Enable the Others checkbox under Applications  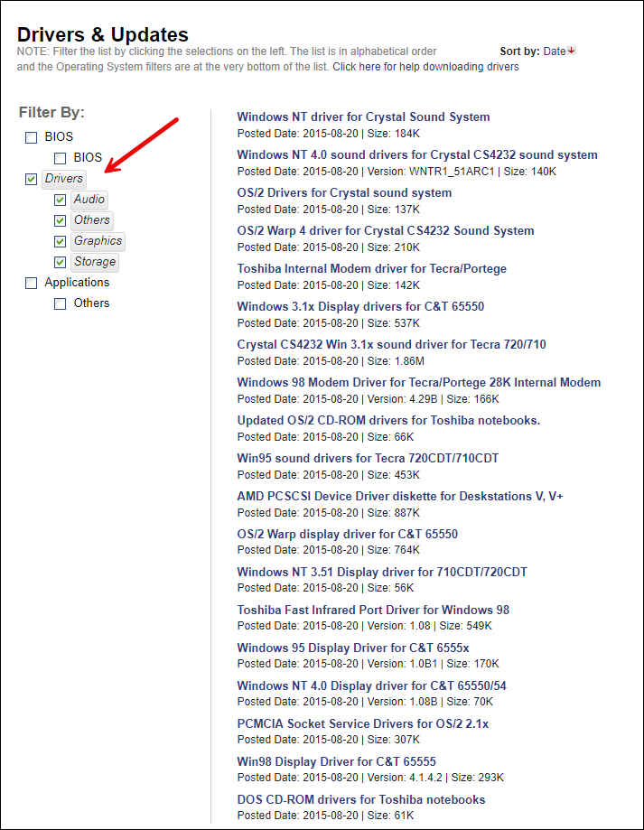61,303
